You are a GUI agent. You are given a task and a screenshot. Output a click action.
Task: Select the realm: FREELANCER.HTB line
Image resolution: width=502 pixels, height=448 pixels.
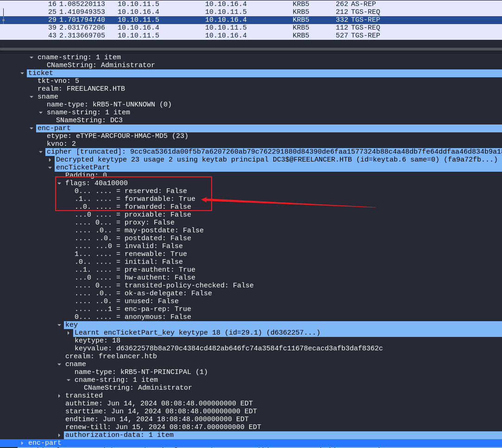(x=81, y=89)
